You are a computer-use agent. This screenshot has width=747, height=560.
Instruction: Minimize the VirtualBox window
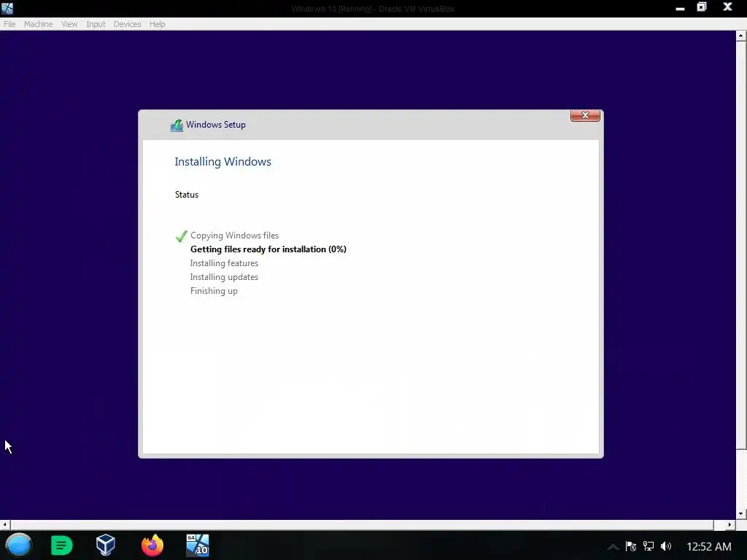tap(680, 8)
